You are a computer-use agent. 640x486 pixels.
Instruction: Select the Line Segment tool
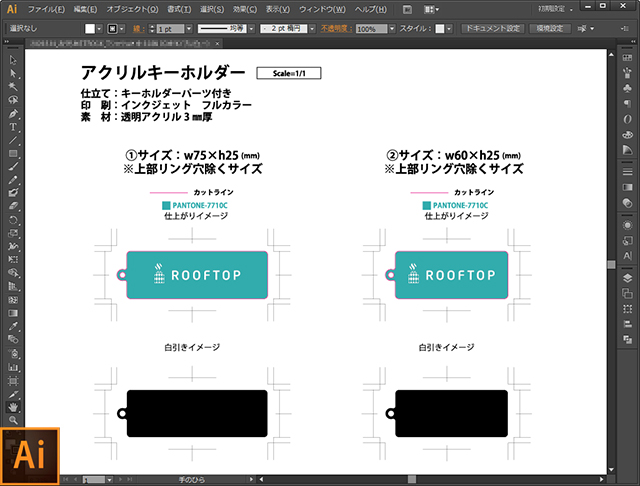coord(13,140)
